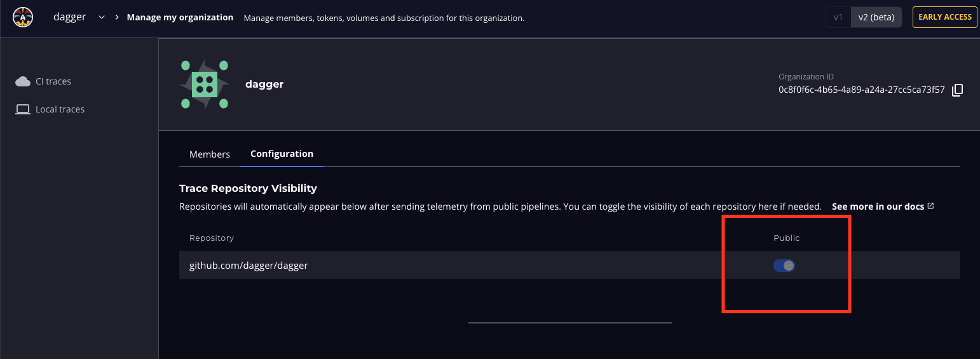Open Local traces in the sidebar

pos(60,109)
